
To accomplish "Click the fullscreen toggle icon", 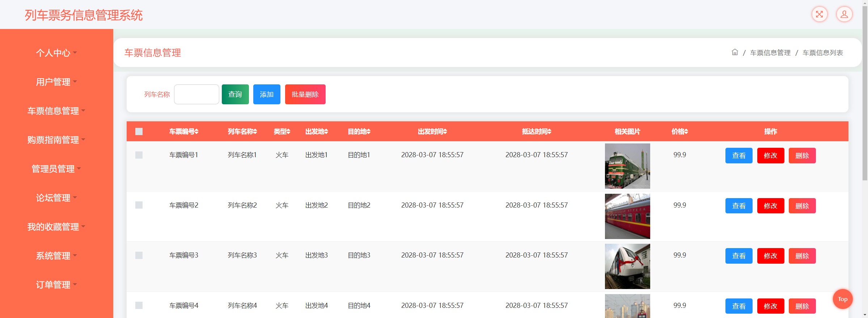I will point(820,14).
